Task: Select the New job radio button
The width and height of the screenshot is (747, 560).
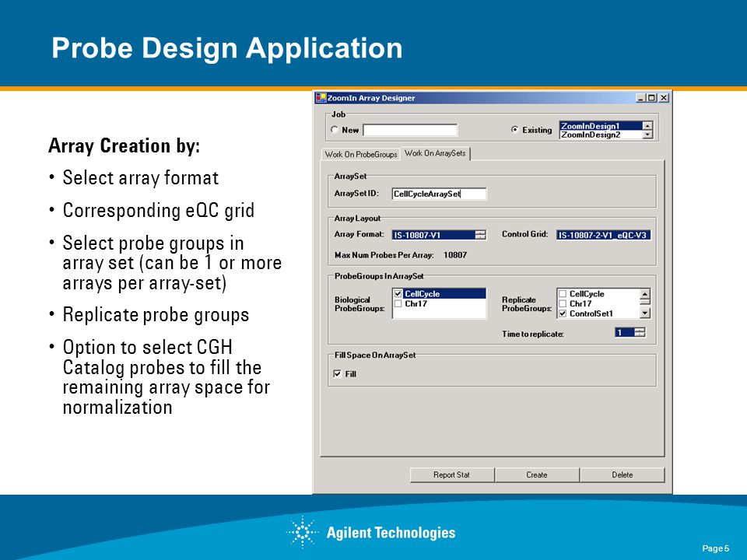Action: pyautogui.click(x=335, y=130)
